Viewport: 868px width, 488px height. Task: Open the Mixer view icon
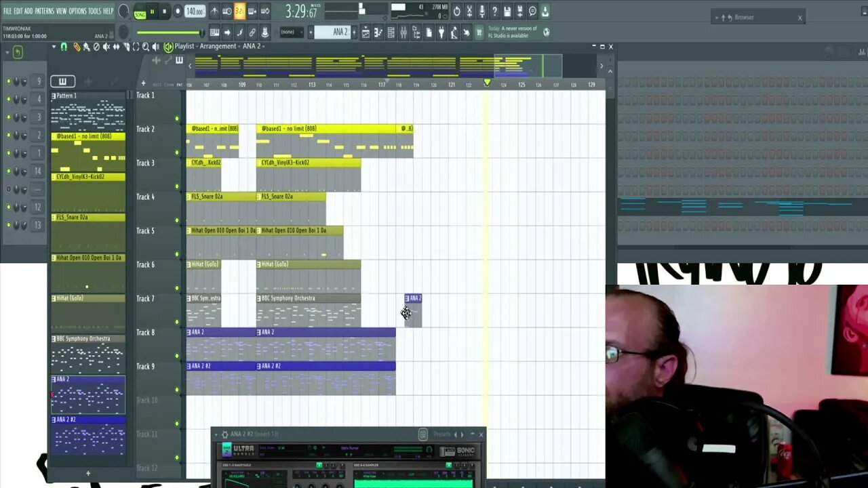coord(403,32)
